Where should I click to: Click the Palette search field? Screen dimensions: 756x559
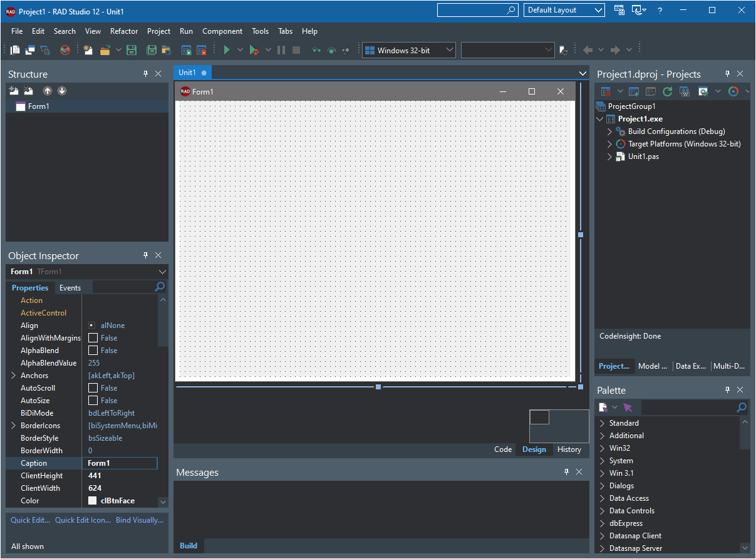tap(687, 408)
